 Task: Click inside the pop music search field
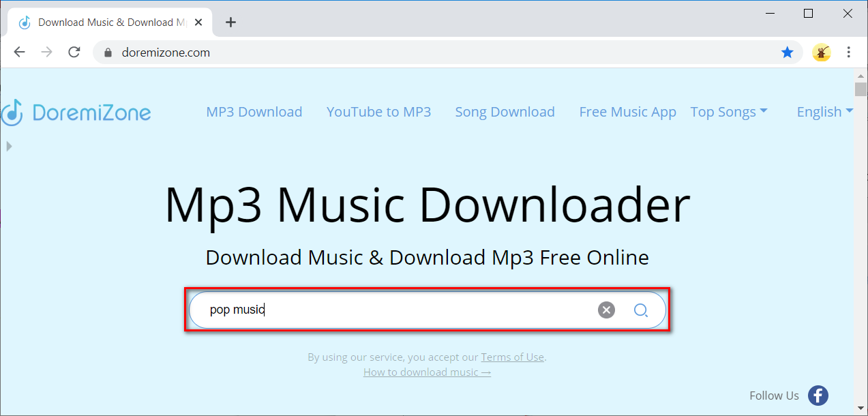[395, 310]
